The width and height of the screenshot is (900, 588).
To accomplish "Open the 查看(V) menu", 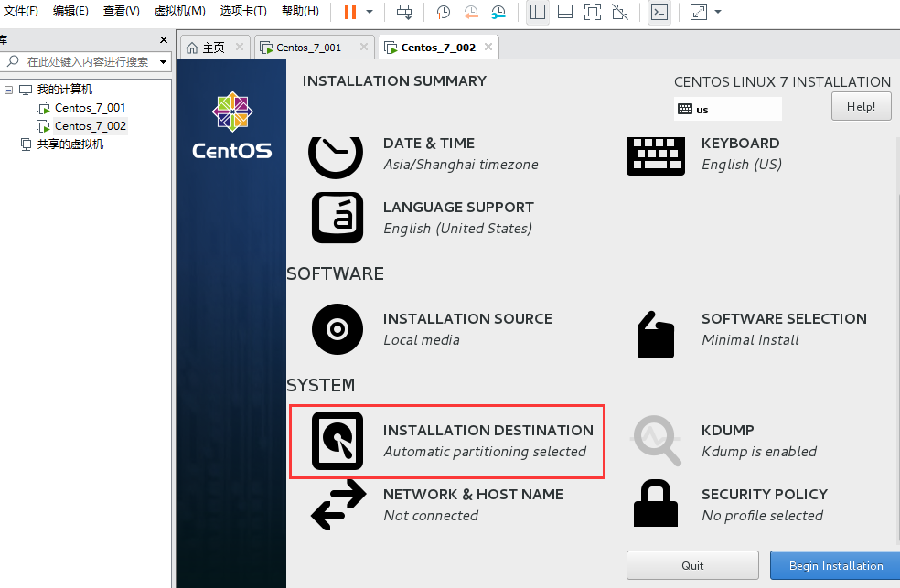I will point(121,11).
